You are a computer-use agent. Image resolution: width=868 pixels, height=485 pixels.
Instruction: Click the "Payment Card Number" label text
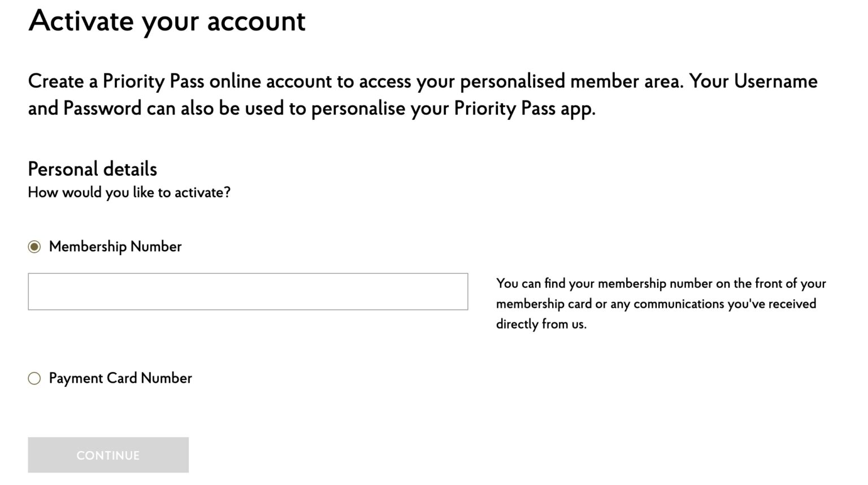120,378
